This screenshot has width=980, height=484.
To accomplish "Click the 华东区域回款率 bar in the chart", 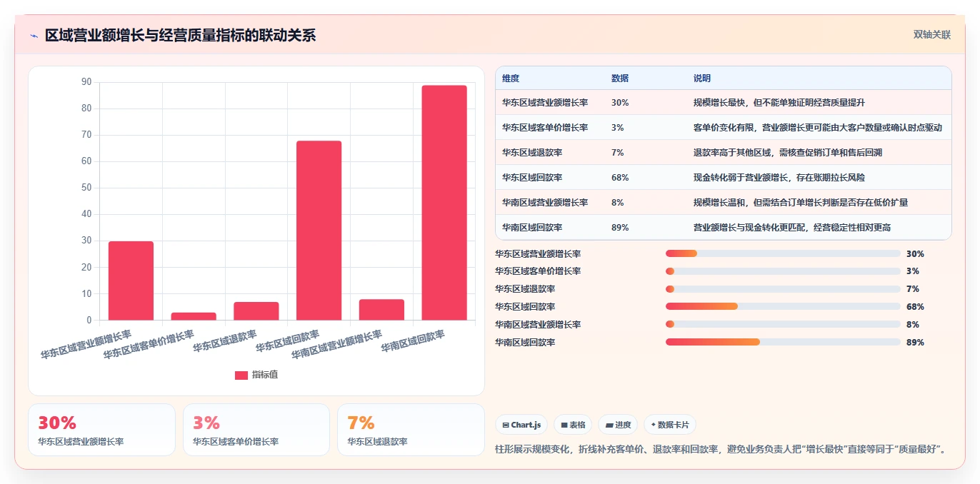I will [x=319, y=231].
